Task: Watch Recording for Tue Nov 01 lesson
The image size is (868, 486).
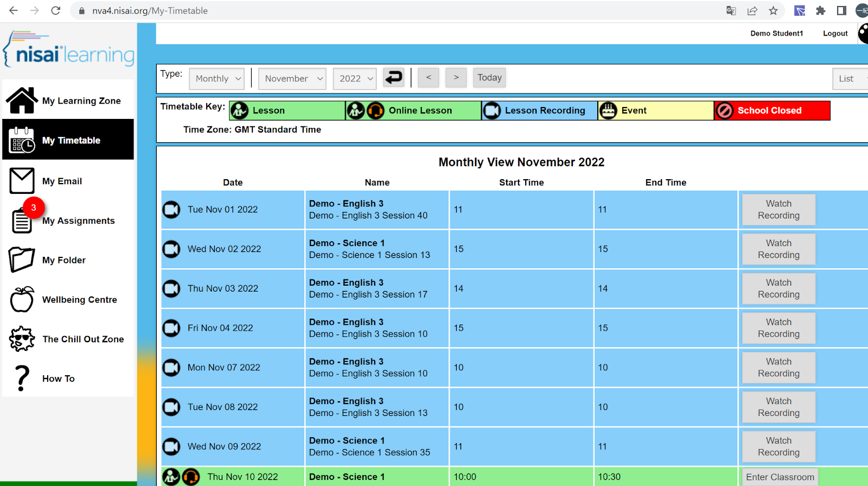Action: [778, 210]
